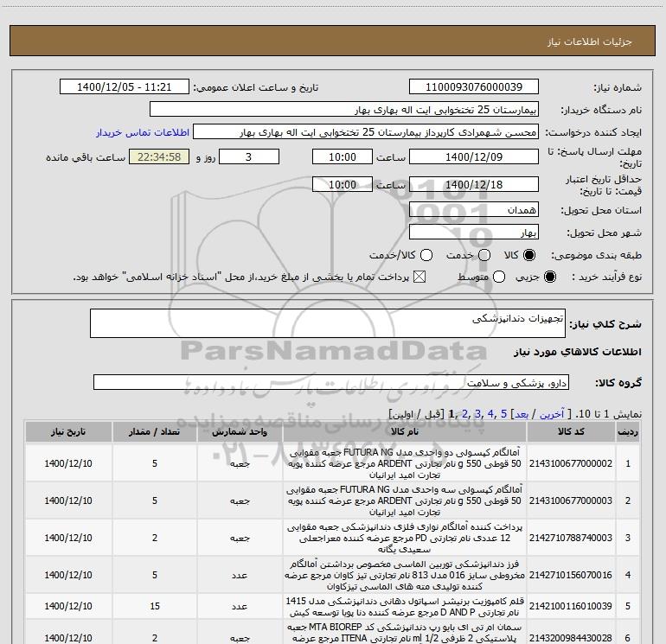This screenshot has height=644, width=666.
Task: Click the announcement date field 1400/12/05 - 11:21
Action: point(125,87)
